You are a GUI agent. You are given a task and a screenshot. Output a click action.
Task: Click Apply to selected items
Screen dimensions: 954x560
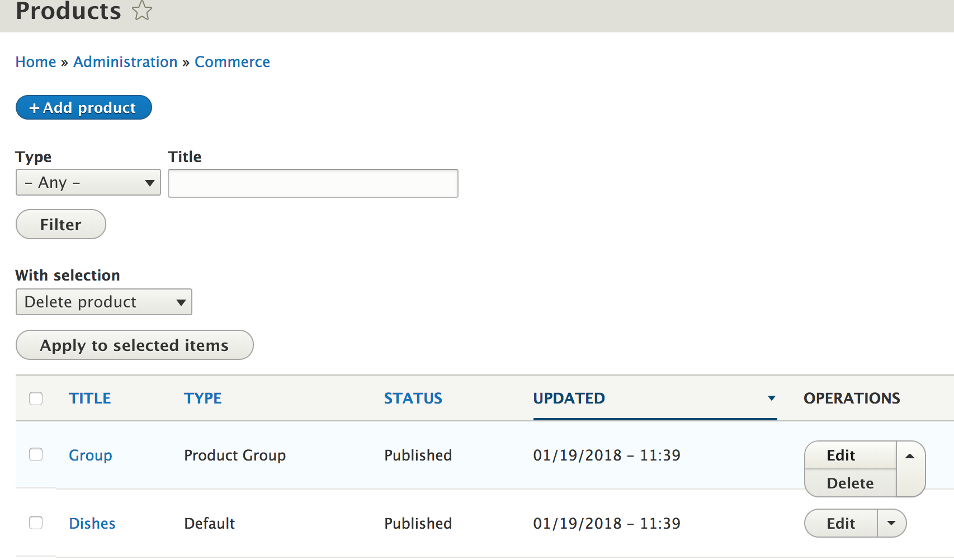(x=134, y=345)
